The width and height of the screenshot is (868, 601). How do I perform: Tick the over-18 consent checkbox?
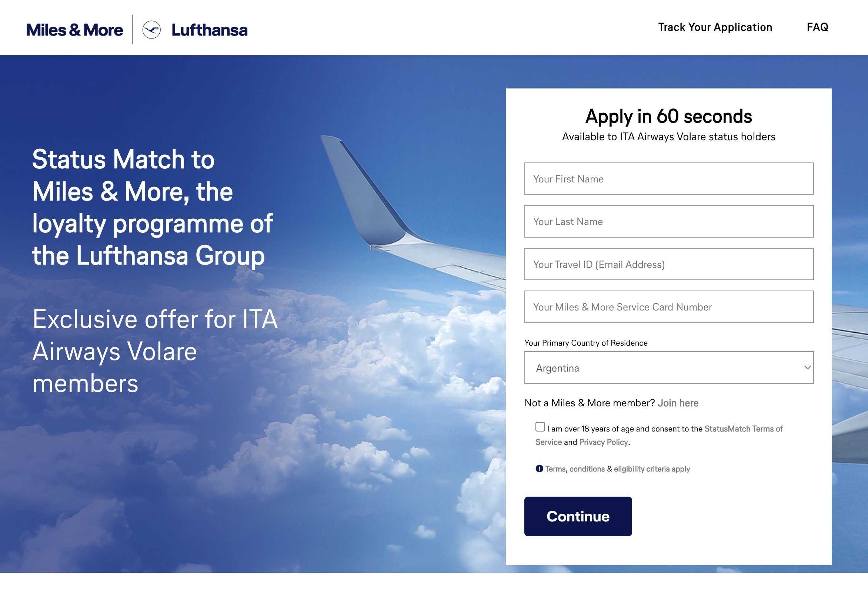[x=540, y=427]
